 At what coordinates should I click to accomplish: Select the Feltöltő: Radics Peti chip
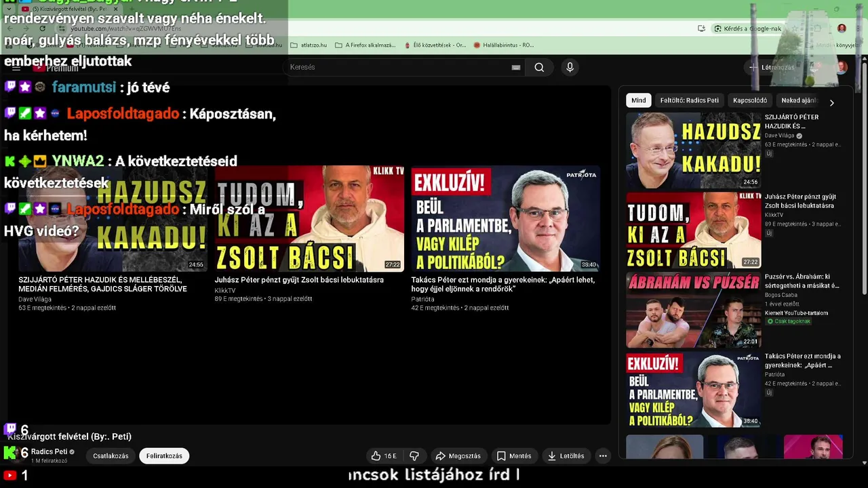689,100
